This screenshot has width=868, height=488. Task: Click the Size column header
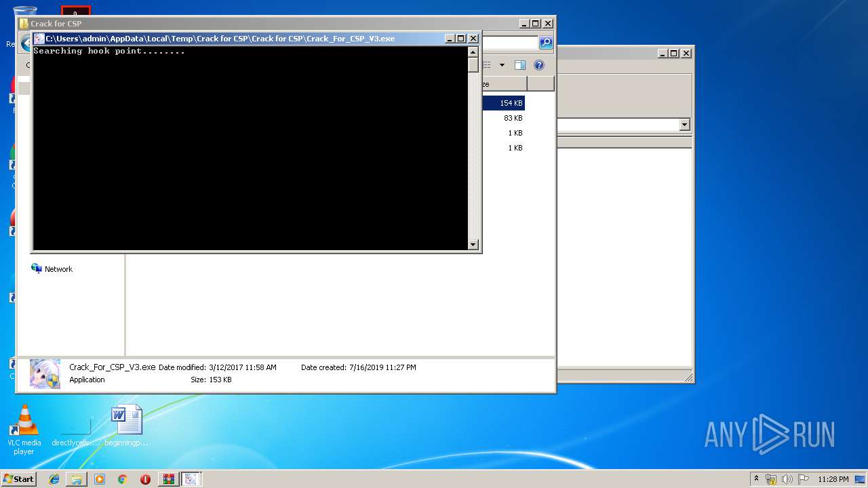point(504,84)
